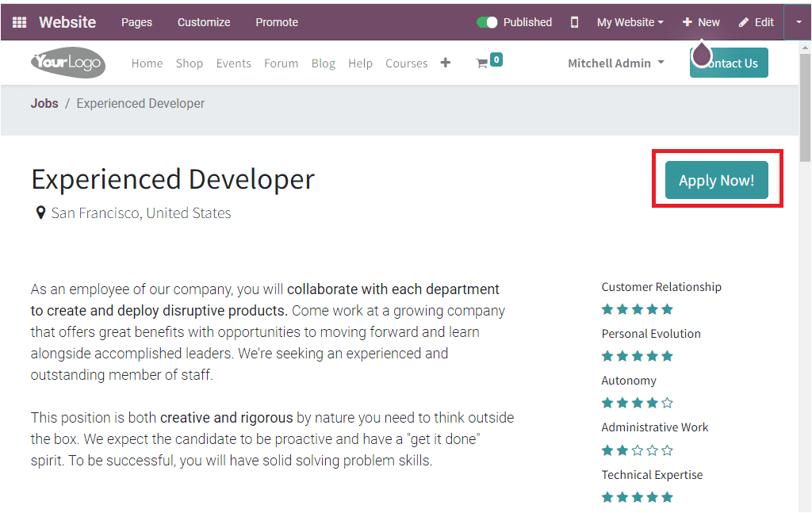This screenshot has height=513, width=812.
Task: Click the third star under Administrative Work
Action: click(x=637, y=450)
